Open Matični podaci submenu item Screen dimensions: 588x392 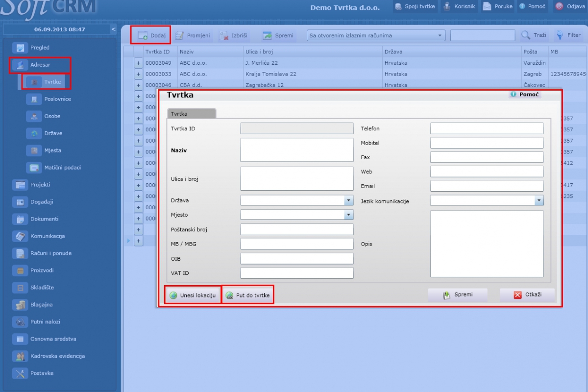tap(55, 168)
